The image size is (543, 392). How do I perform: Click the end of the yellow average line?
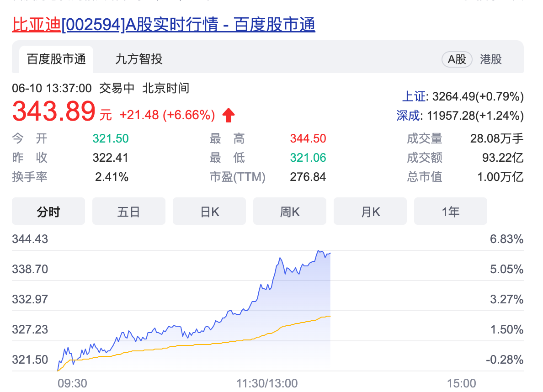coord(330,316)
